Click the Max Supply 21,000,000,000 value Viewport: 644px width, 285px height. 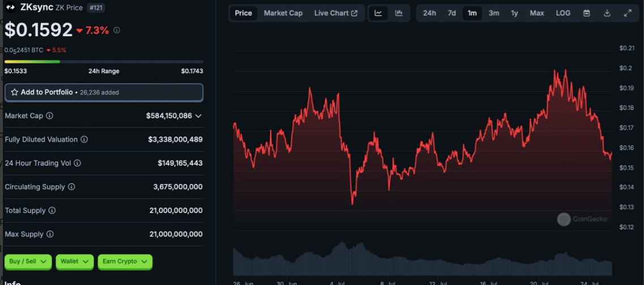(176, 234)
